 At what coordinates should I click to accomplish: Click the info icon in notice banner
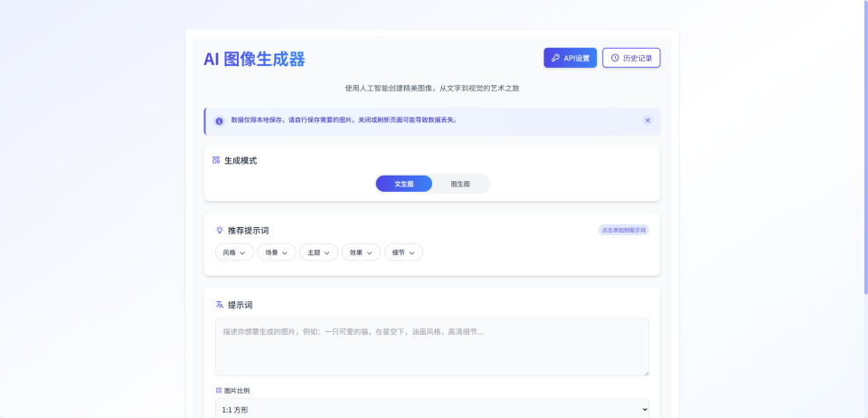pos(219,120)
